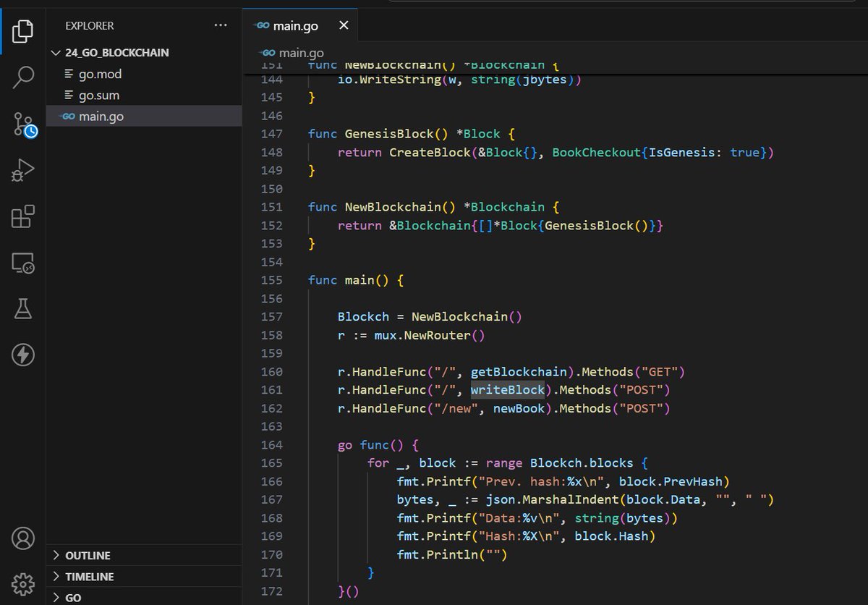Open Explorer's three-dot Views and More Actions
The height and width of the screenshot is (605, 868).
[x=221, y=25]
